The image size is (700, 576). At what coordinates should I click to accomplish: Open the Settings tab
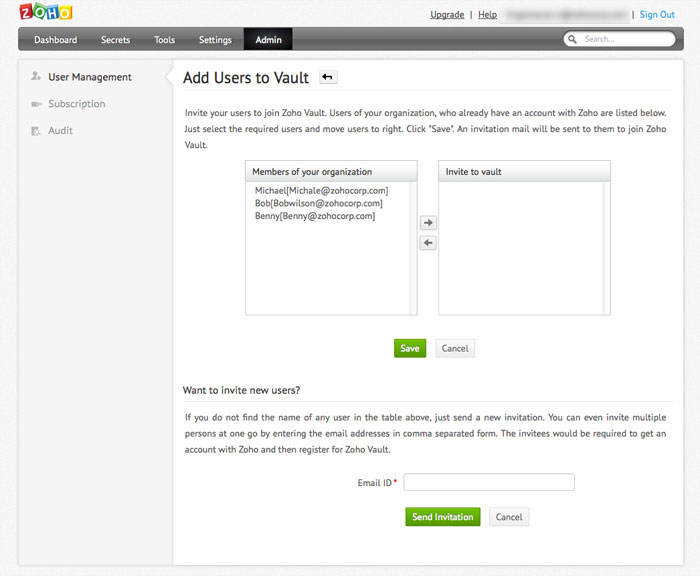tap(215, 40)
